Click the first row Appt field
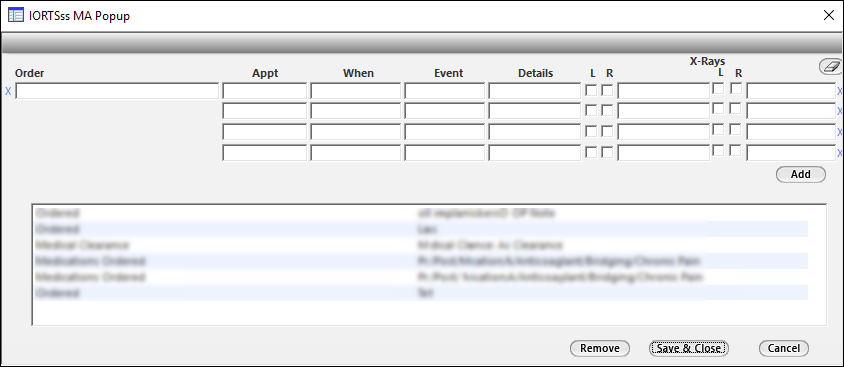This screenshot has width=844, height=367. point(264,91)
